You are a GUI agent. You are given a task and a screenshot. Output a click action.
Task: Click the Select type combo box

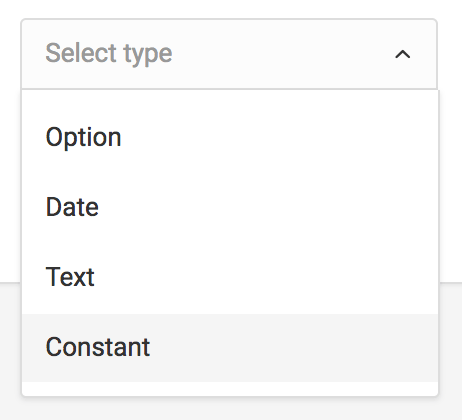tap(229, 54)
